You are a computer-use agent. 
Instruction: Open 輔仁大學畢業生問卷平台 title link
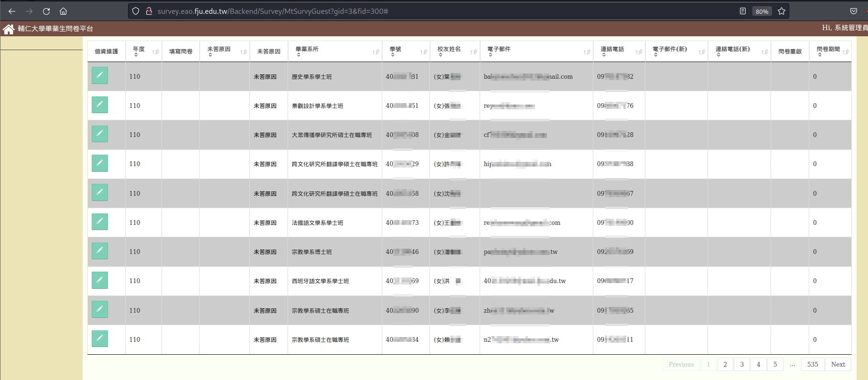[55, 29]
